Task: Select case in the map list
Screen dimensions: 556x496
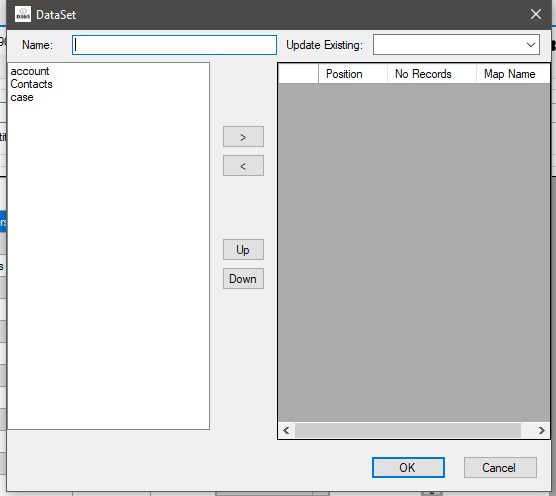Action: click(x=22, y=97)
